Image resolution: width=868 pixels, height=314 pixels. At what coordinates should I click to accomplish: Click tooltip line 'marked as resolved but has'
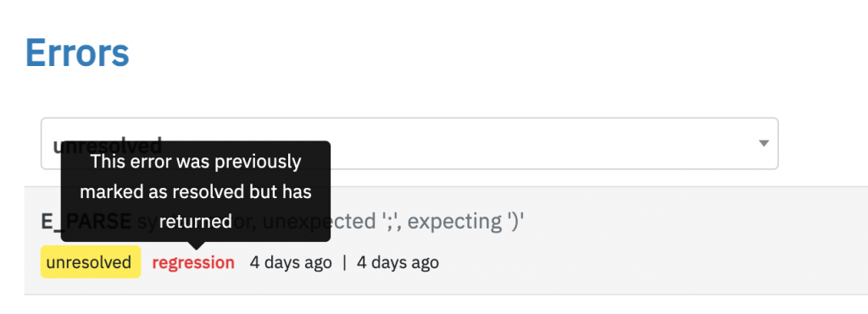coord(196,191)
